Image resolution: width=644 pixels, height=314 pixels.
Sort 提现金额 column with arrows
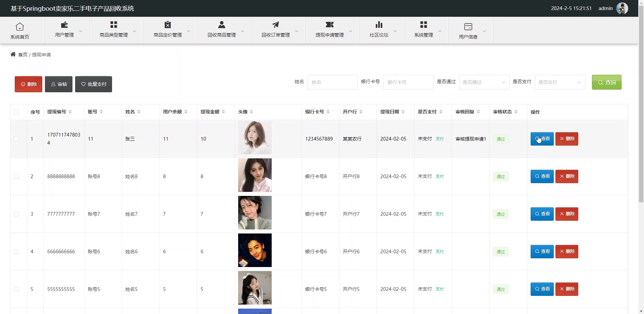(x=223, y=112)
